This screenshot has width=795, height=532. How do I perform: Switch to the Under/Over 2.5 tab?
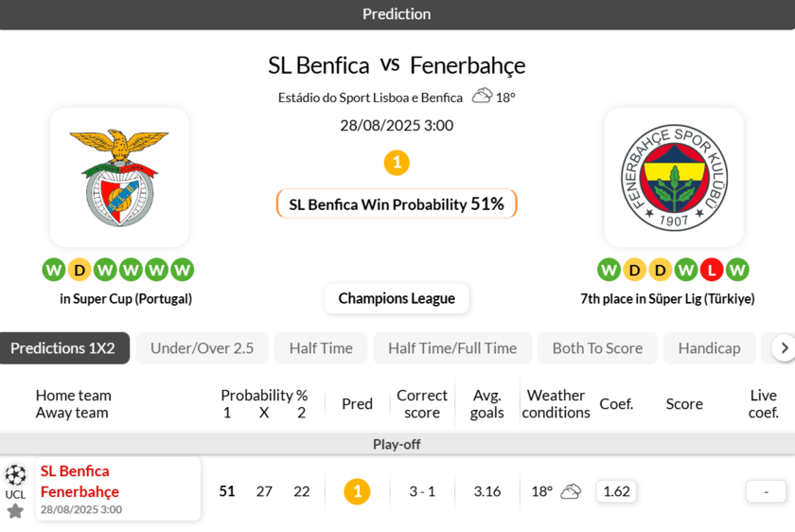[202, 348]
